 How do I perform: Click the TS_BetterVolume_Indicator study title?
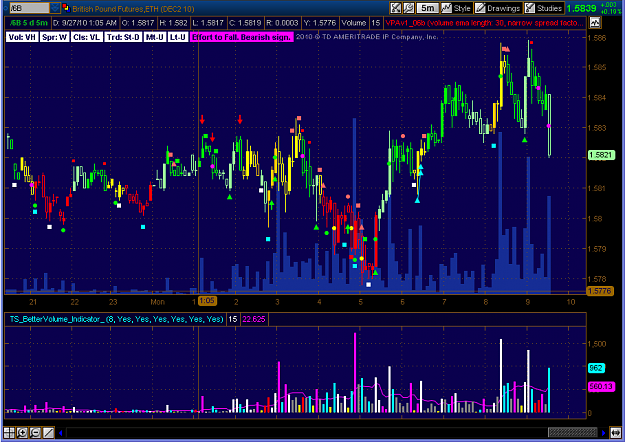116,319
